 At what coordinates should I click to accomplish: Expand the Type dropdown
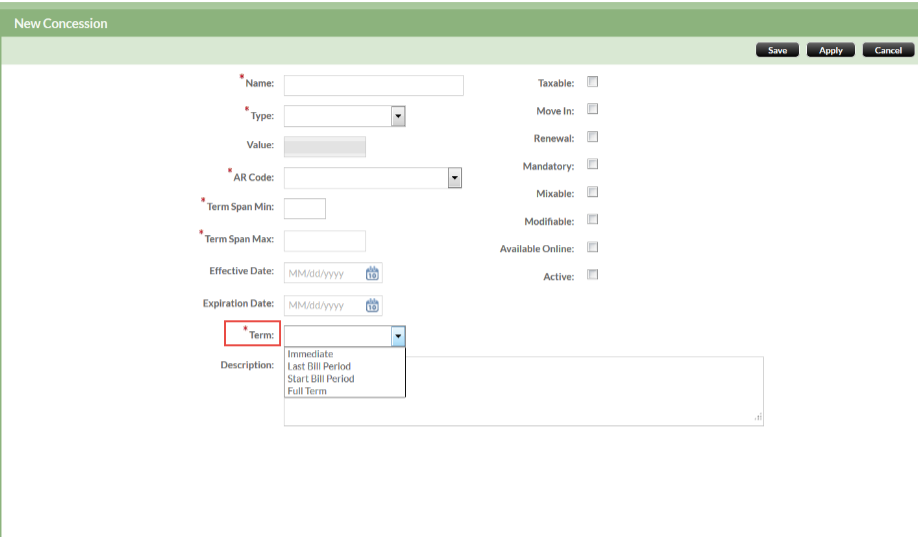point(398,116)
